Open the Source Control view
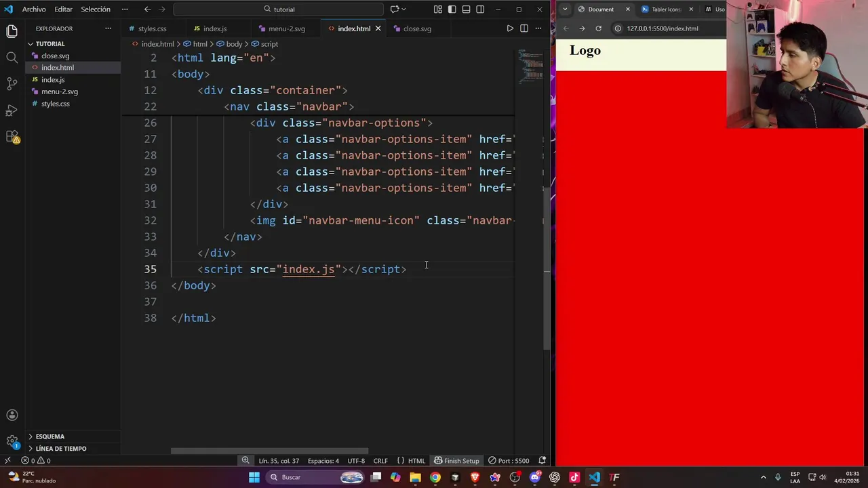 [12, 84]
